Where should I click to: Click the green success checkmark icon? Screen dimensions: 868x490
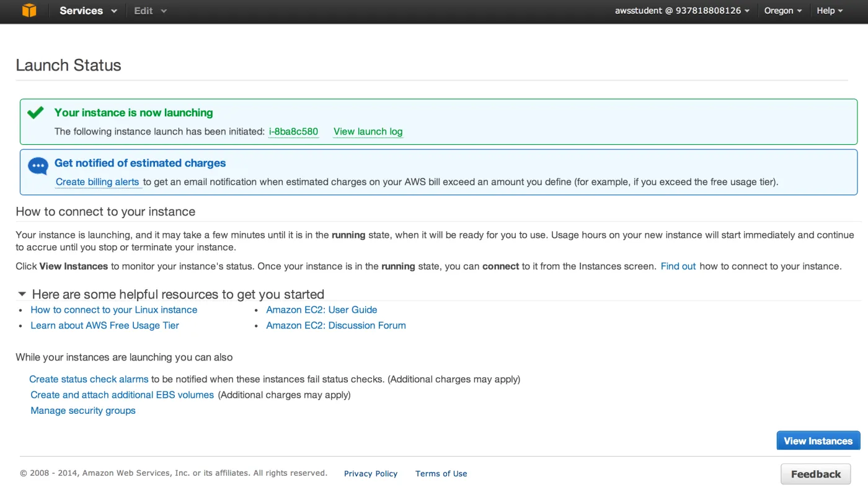click(35, 113)
